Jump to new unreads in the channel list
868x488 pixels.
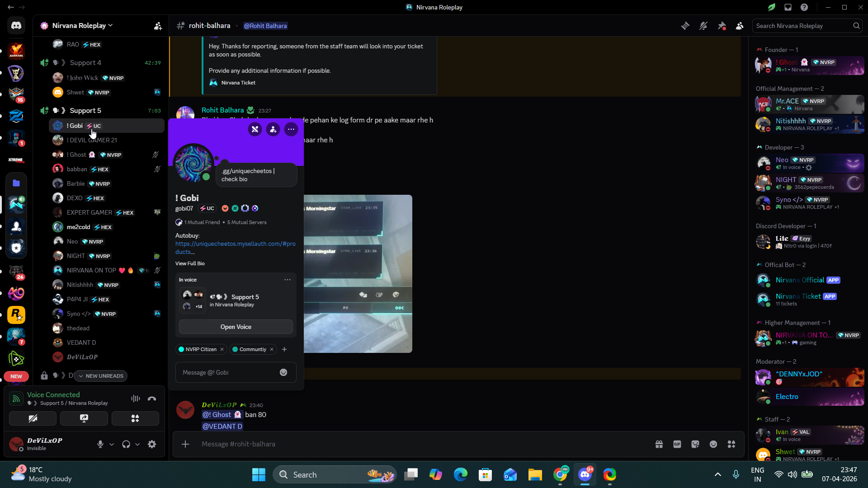(x=101, y=376)
